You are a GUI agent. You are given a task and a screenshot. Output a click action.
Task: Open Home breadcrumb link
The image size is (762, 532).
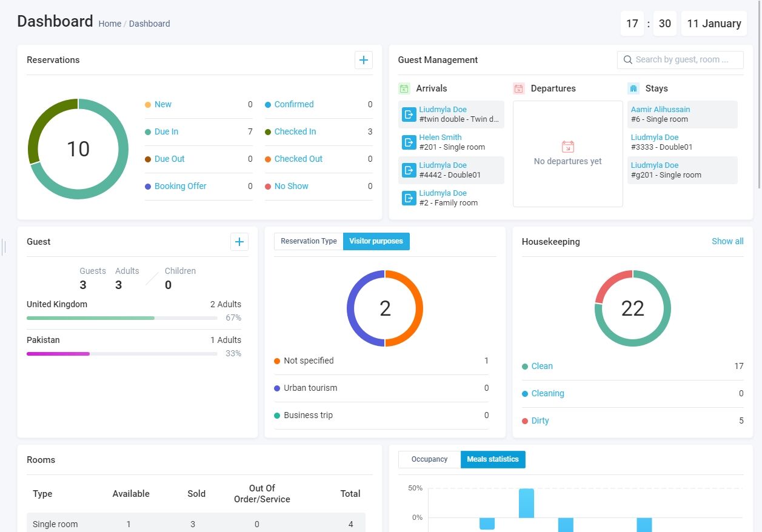click(x=110, y=24)
